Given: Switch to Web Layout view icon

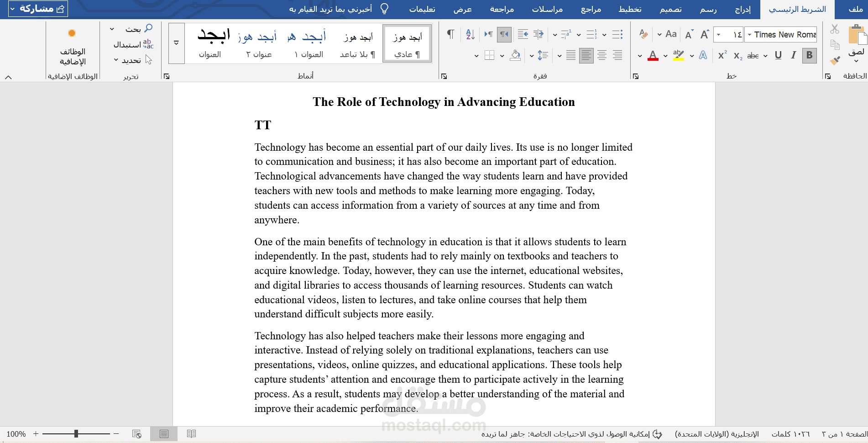Looking at the screenshot, I should [136, 434].
